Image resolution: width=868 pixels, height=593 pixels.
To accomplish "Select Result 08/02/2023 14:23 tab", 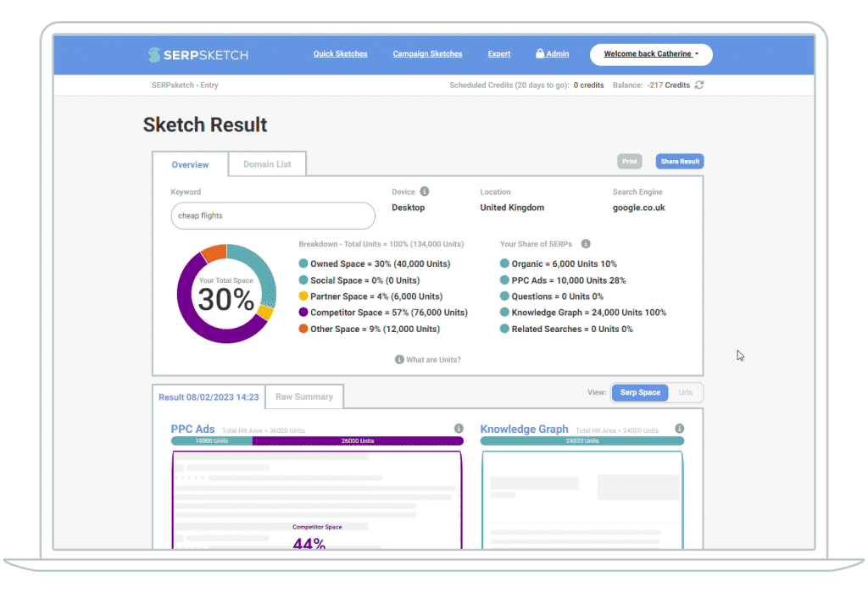I will (x=209, y=397).
